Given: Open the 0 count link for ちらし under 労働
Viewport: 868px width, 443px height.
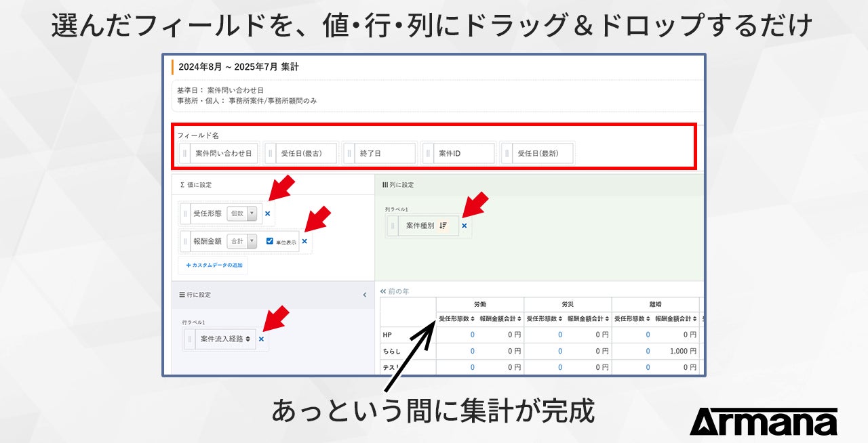Looking at the screenshot, I should (x=473, y=352).
